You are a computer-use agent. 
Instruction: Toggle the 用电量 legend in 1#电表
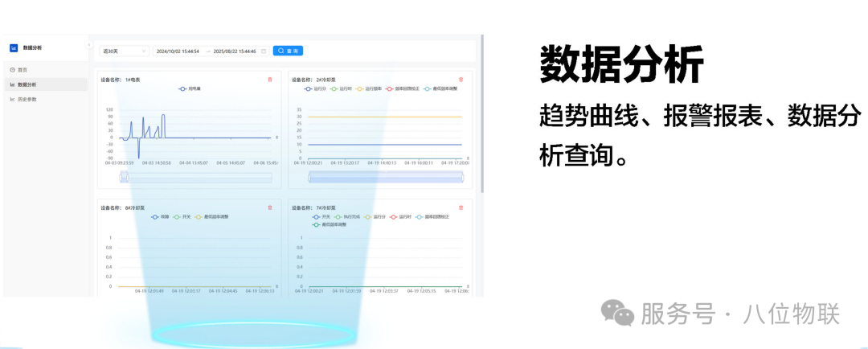click(x=190, y=88)
